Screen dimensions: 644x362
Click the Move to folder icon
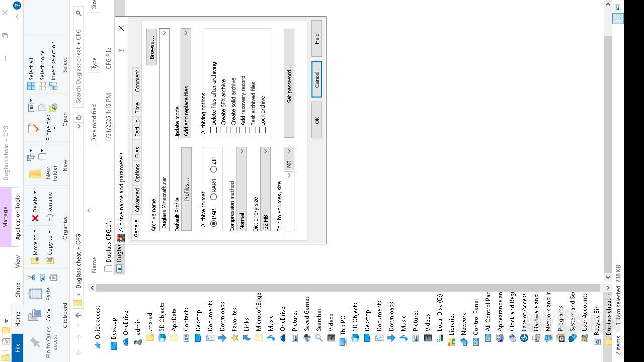(35, 260)
